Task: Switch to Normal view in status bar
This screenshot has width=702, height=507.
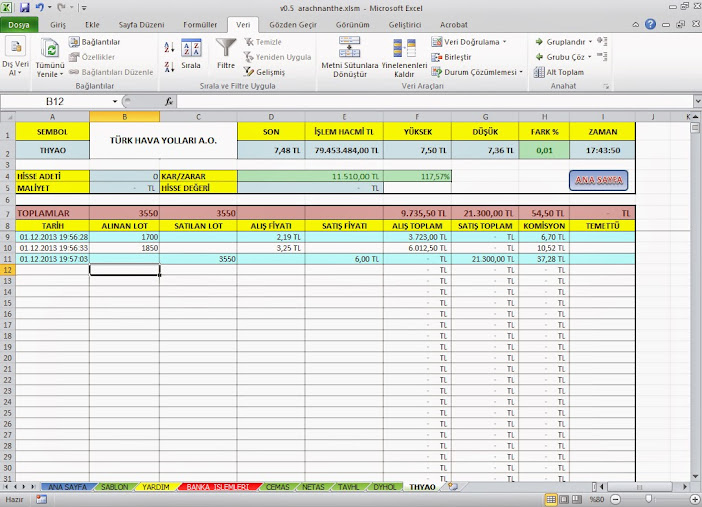Action: pyautogui.click(x=551, y=499)
